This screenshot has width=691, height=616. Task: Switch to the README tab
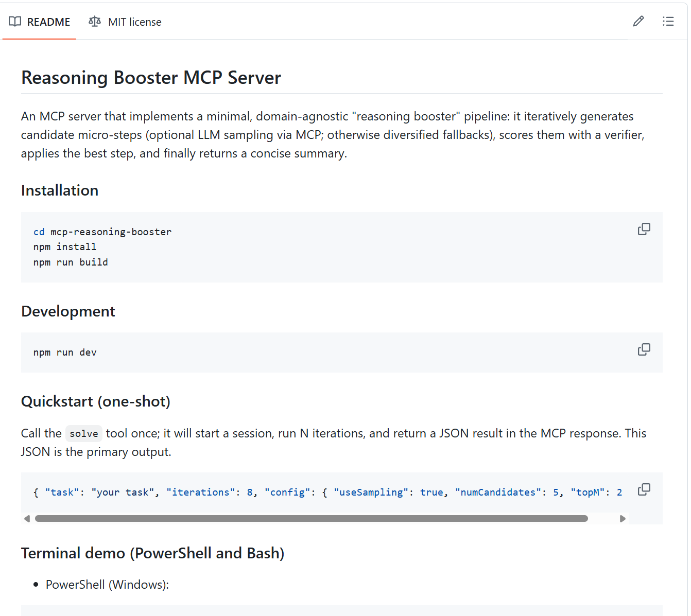(x=48, y=22)
